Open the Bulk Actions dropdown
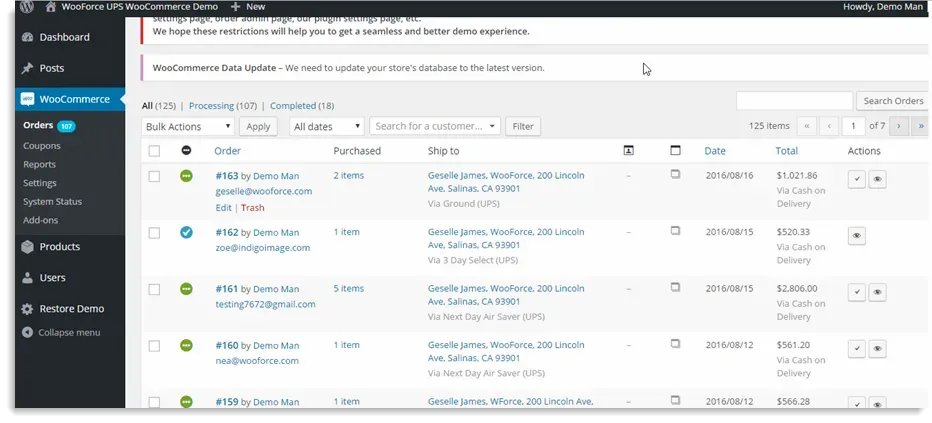This screenshot has width=932, height=423. point(188,127)
